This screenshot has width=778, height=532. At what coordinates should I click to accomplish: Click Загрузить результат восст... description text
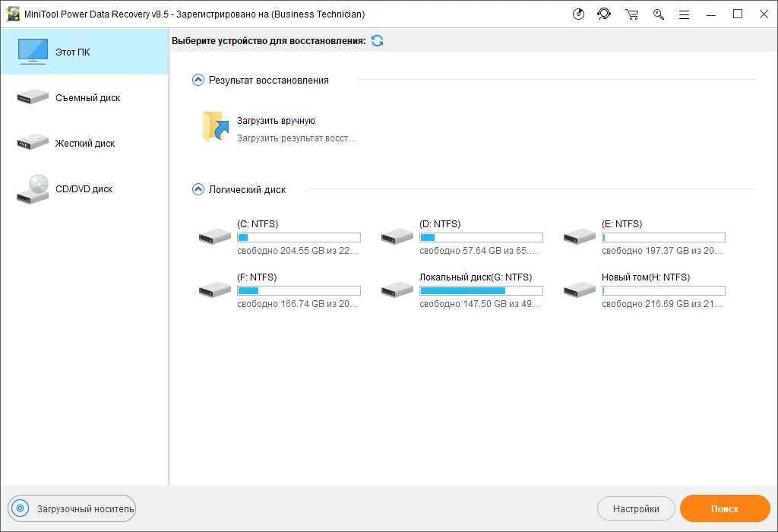(296, 138)
